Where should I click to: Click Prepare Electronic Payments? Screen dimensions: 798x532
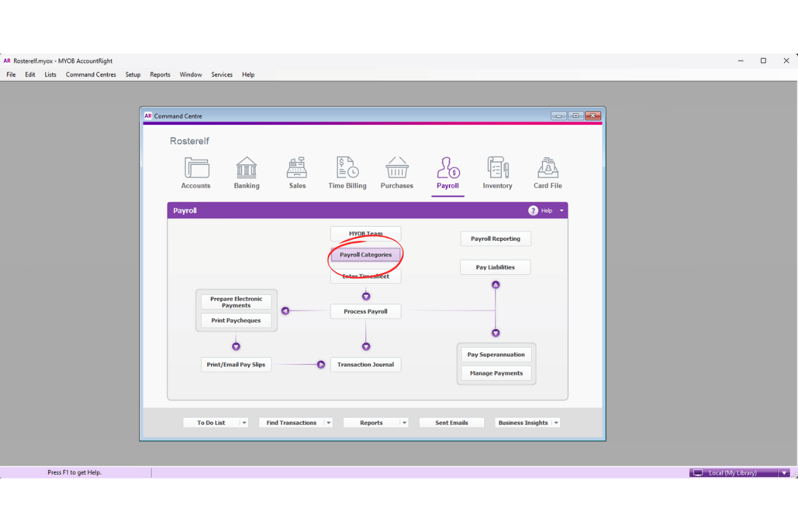[236, 302]
